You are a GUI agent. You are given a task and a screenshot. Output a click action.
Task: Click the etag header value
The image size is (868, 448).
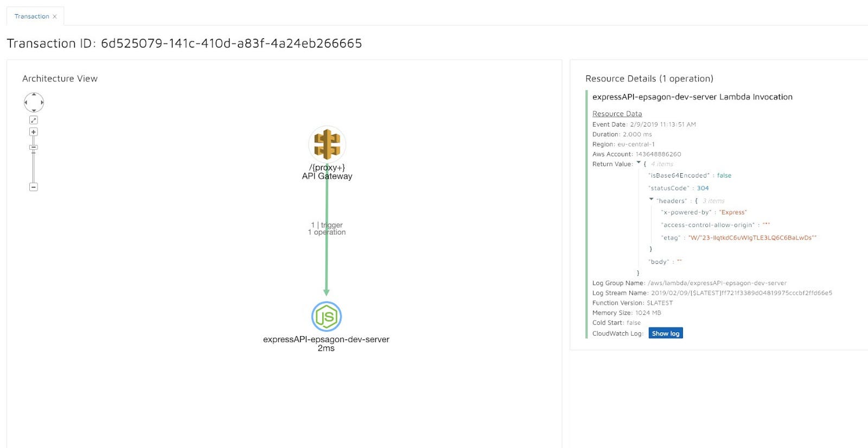pos(752,237)
